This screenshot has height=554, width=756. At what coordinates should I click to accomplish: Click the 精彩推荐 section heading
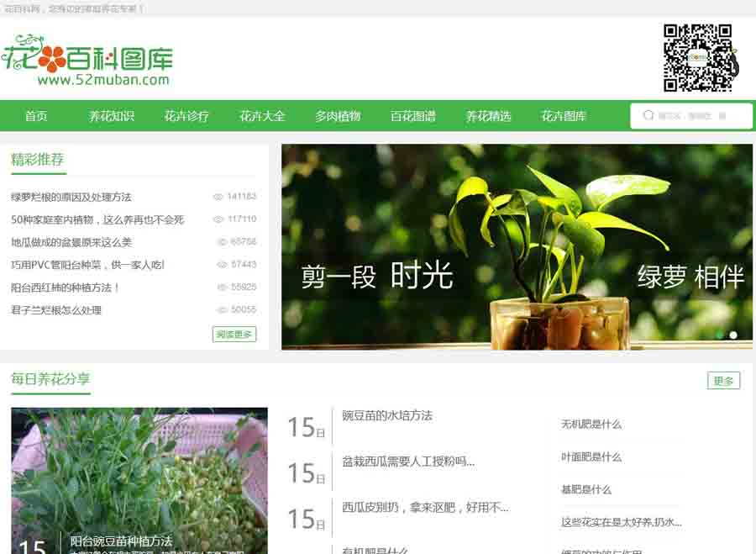(x=38, y=159)
